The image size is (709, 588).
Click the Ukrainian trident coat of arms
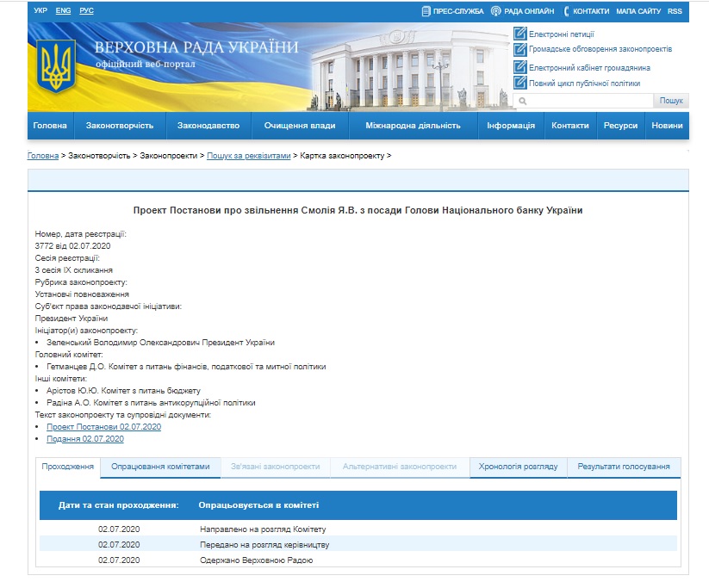pyautogui.click(x=56, y=66)
